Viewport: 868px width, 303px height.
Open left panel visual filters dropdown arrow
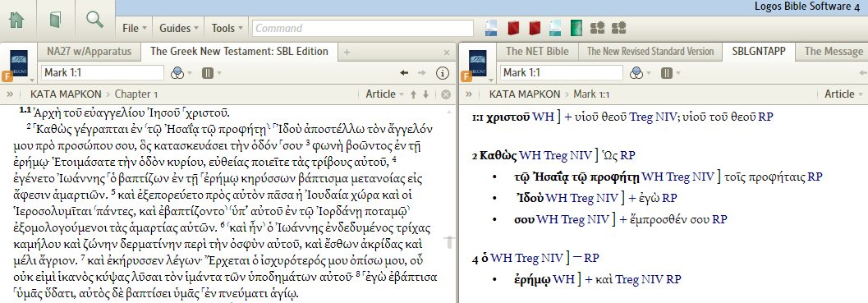191,73
